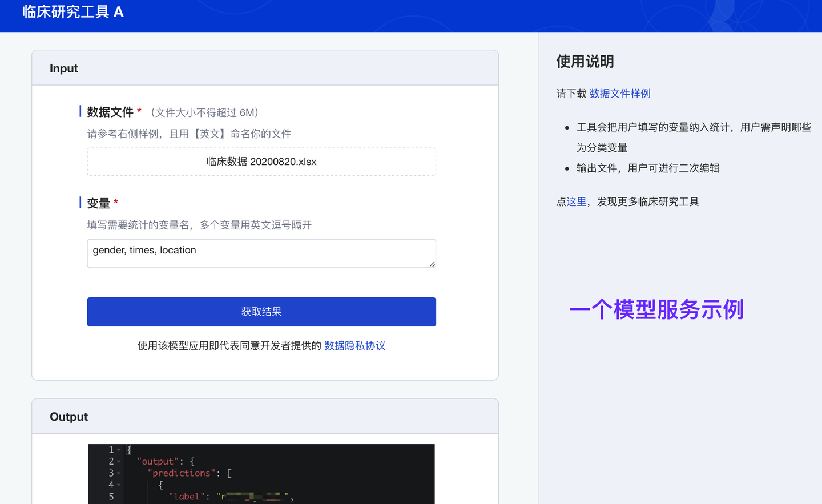Click the textarea resize grip
This screenshot has height=504, width=822.
(433, 264)
